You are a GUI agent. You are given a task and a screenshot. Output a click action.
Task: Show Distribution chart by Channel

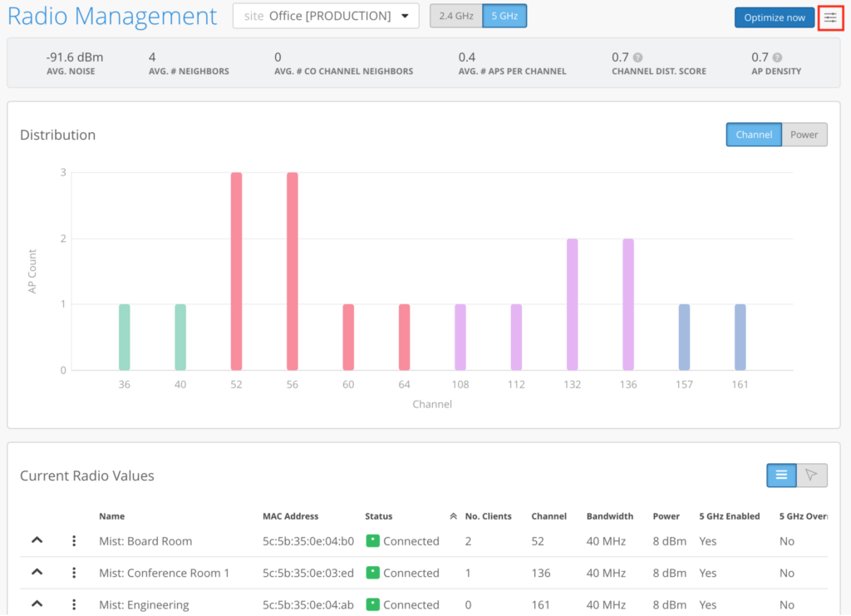(754, 135)
